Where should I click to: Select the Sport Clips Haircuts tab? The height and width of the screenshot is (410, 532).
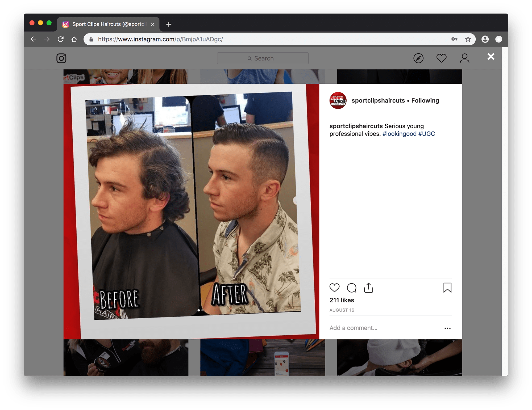click(x=108, y=24)
